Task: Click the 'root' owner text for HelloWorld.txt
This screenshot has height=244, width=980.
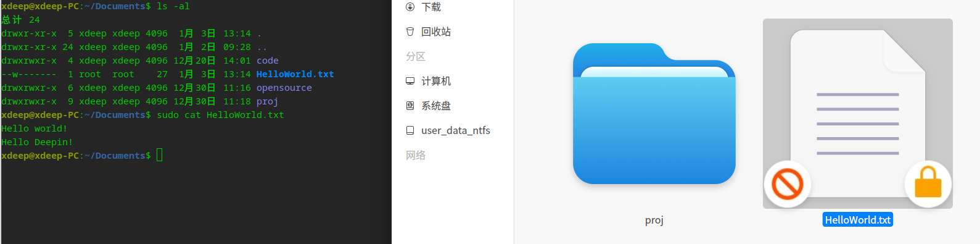Action: (x=90, y=74)
